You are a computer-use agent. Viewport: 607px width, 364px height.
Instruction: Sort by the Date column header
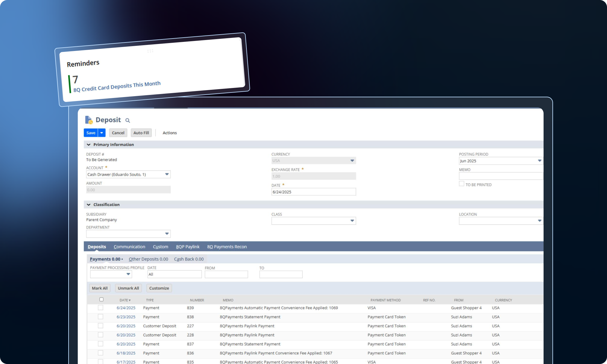pyautogui.click(x=125, y=300)
